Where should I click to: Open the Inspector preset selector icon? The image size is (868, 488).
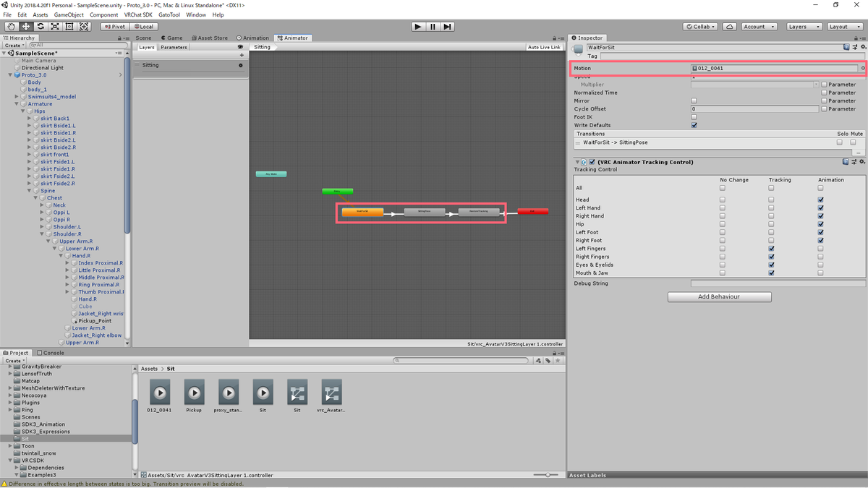click(x=854, y=47)
